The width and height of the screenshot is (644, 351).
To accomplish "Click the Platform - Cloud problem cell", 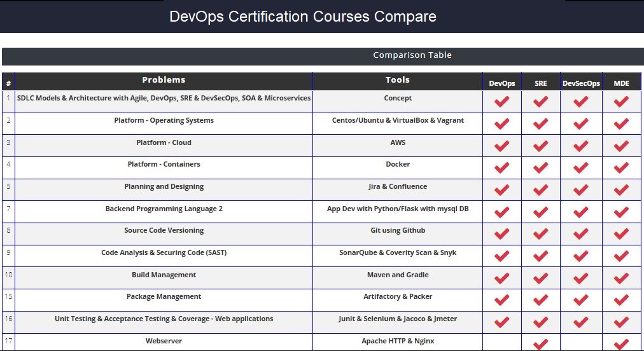I will pyautogui.click(x=164, y=142).
